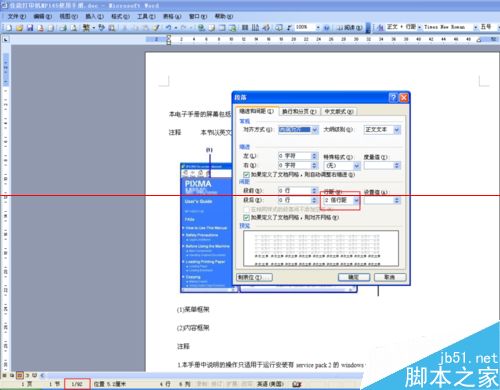
Task: Toggle snap to document grid checkbox
Action: pyautogui.click(x=246, y=218)
